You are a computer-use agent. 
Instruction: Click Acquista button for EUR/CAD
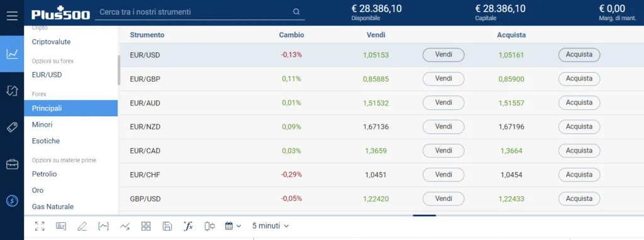click(579, 151)
